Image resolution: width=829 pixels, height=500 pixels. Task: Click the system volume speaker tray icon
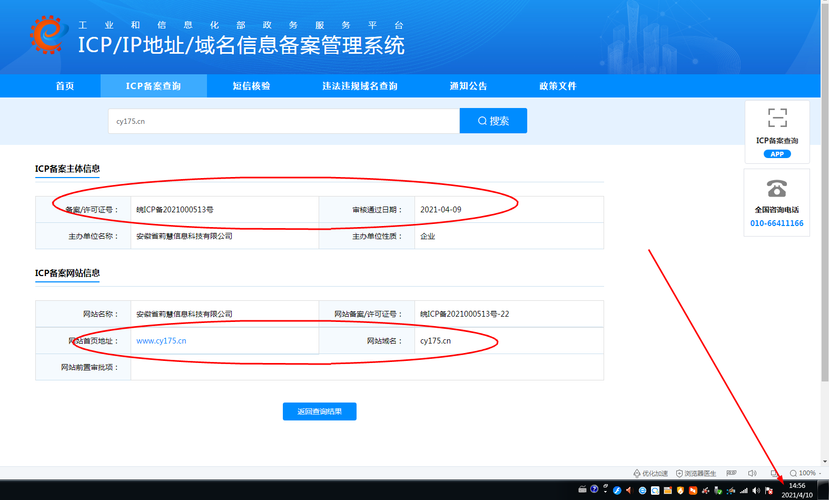click(x=756, y=490)
